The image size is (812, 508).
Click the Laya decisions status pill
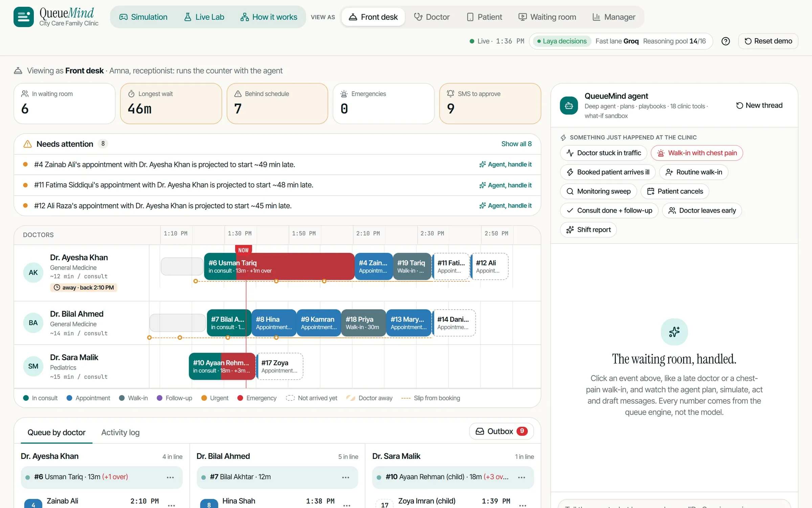(x=562, y=41)
